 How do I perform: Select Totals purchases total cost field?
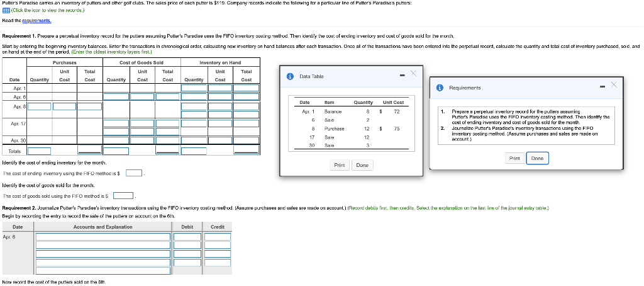click(90, 151)
